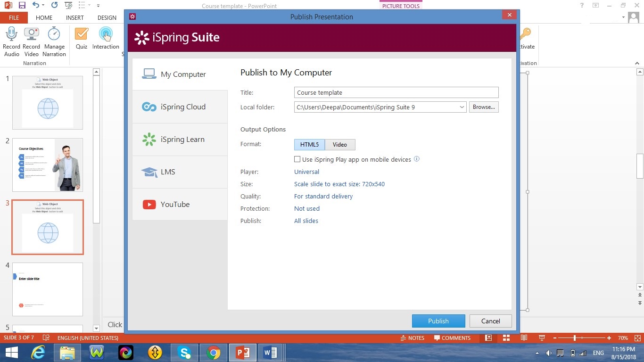This screenshot has height=362, width=644.
Task: Open Manage Narration stopwatch tool
Action: point(54,34)
